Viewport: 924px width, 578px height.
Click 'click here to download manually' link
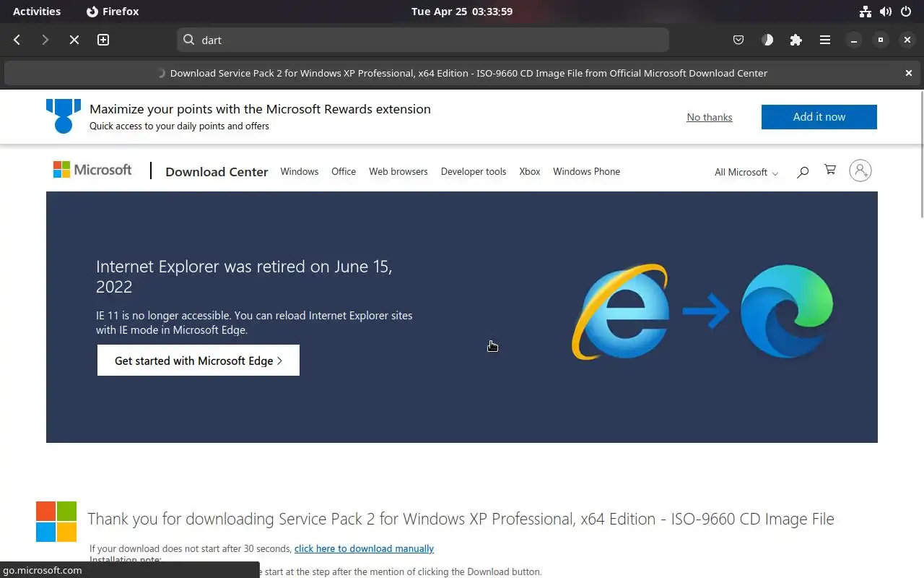[x=364, y=548]
